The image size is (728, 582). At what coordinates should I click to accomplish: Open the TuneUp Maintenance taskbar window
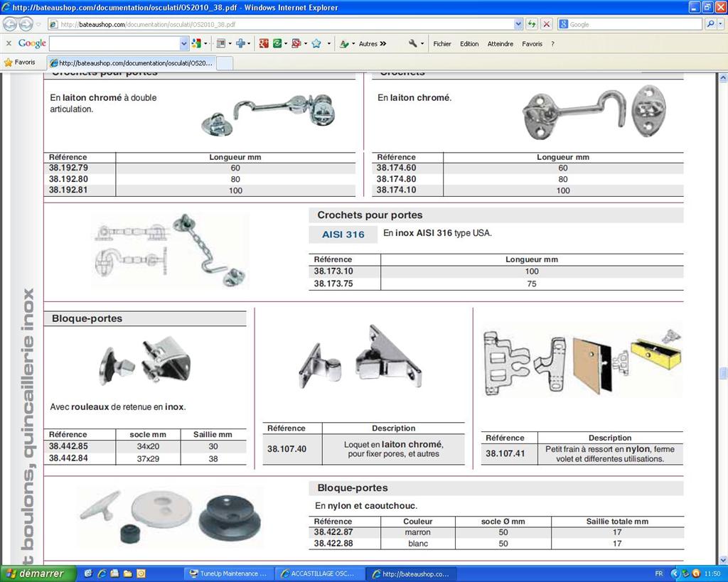pos(229,573)
